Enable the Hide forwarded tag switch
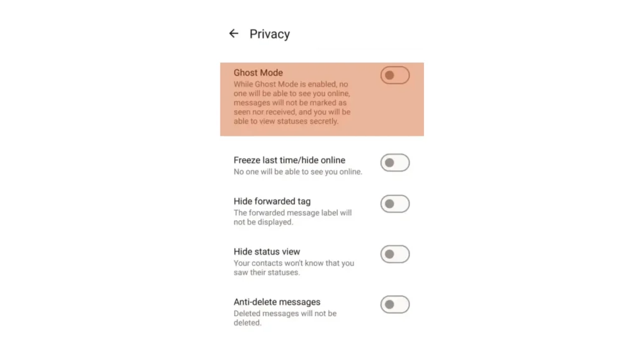The width and height of the screenshot is (644, 362). pyautogui.click(x=395, y=204)
